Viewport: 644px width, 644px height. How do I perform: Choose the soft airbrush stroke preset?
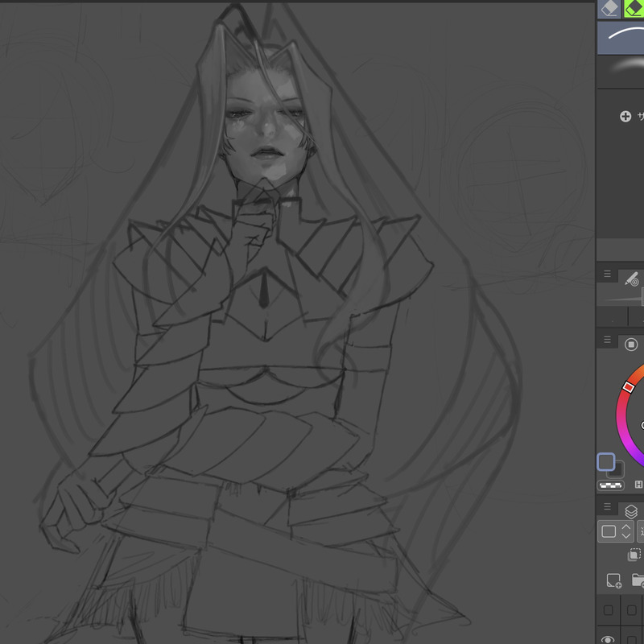pos(621,72)
